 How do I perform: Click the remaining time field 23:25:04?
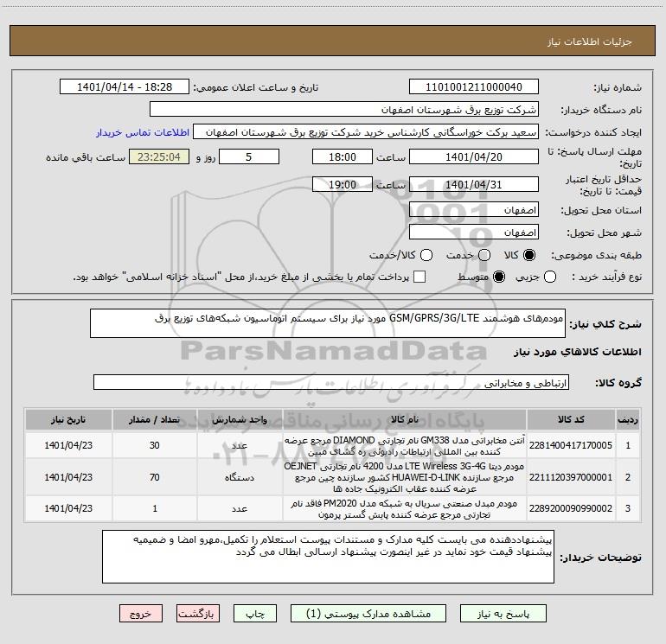pos(159,156)
